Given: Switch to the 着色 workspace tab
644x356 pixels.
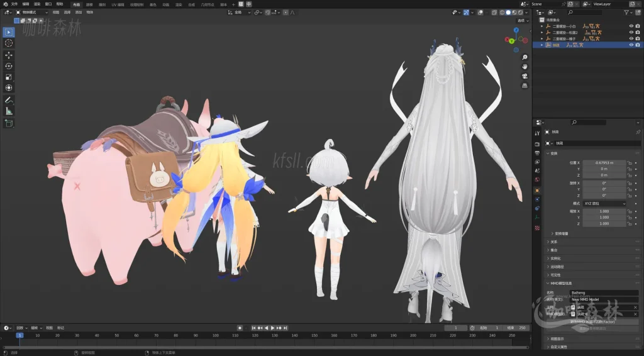Looking at the screenshot, I should point(153,4).
